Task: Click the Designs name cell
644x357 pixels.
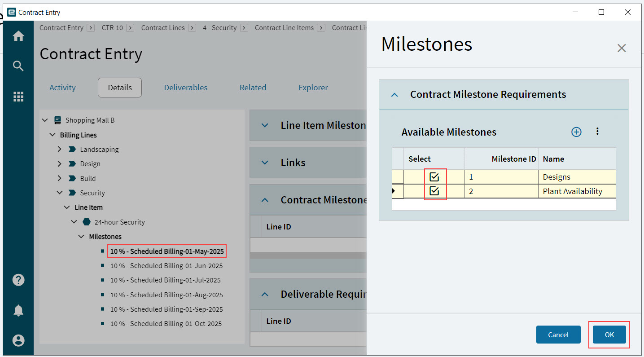Action: tap(577, 177)
